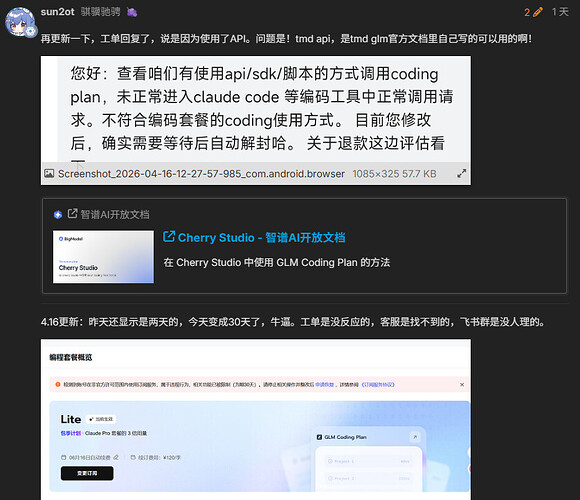Click the 智谱AI site favicon
This screenshot has height=500, width=580.
click(x=58, y=214)
